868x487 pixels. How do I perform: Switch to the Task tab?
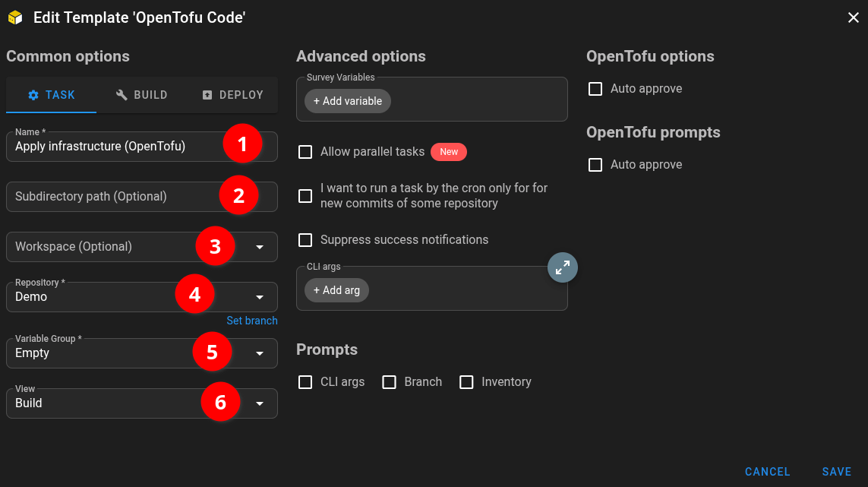point(52,95)
